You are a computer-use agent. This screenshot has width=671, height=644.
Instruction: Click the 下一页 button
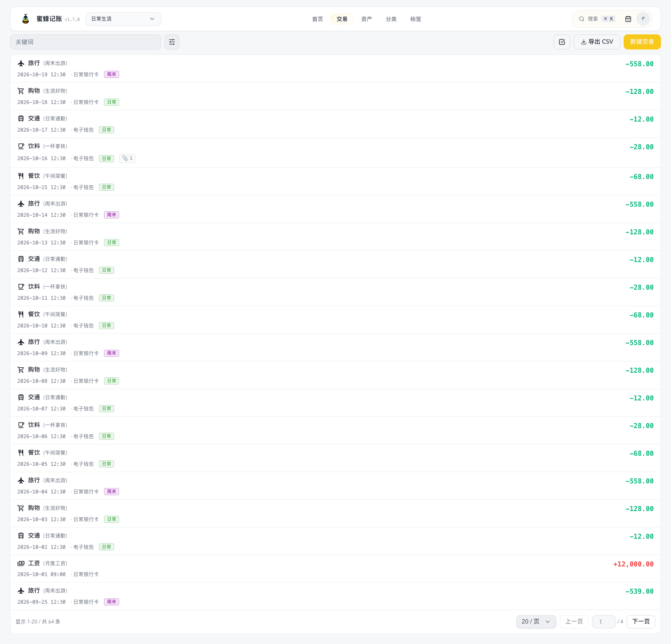(x=641, y=621)
